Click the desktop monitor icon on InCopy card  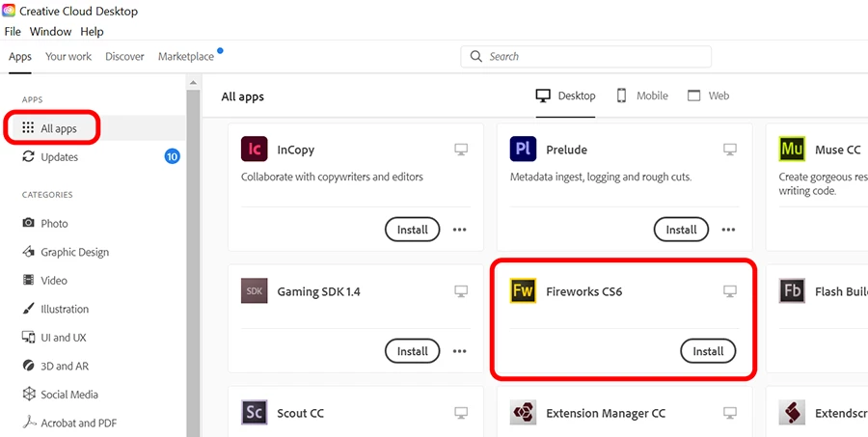pyautogui.click(x=461, y=149)
